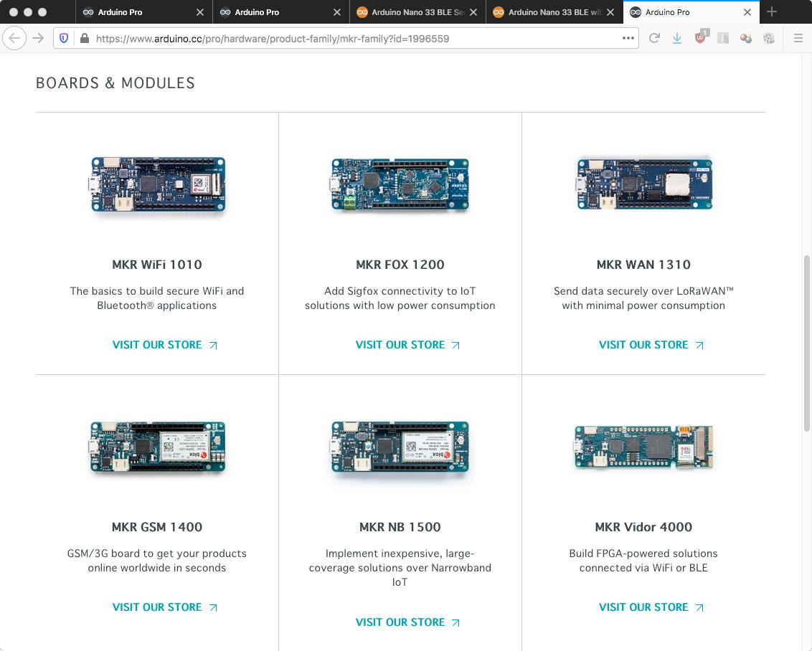Viewport: 812px width, 651px height.
Task: Click the MKR Vidor 4000 board image
Action: pyautogui.click(x=643, y=447)
